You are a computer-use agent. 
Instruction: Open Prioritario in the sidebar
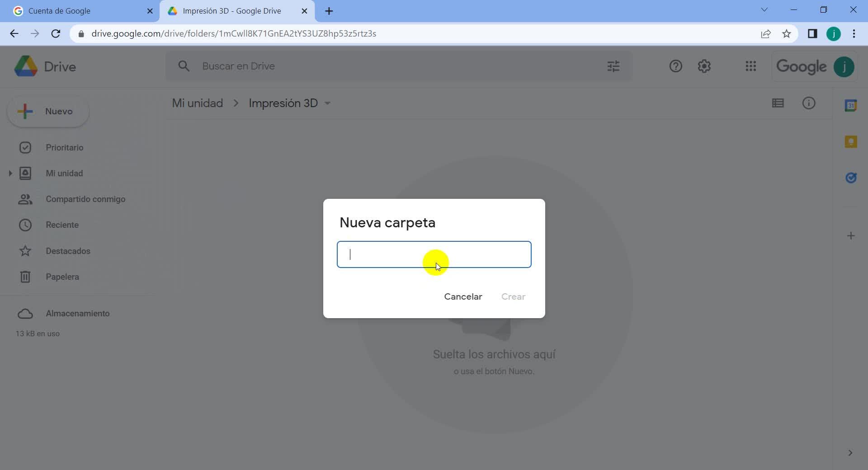pos(64,148)
